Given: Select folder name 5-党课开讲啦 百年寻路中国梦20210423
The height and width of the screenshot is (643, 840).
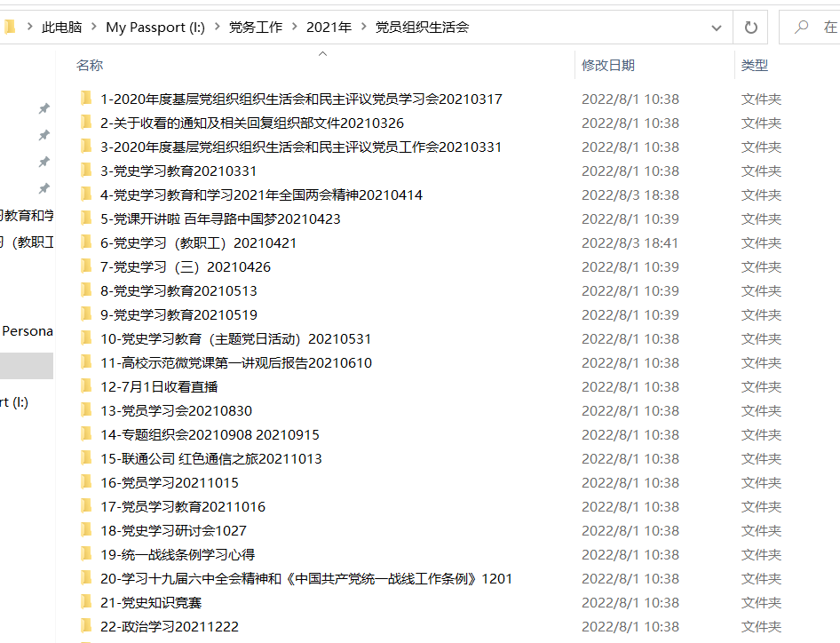Looking at the screenshot, I should [220, 219].
